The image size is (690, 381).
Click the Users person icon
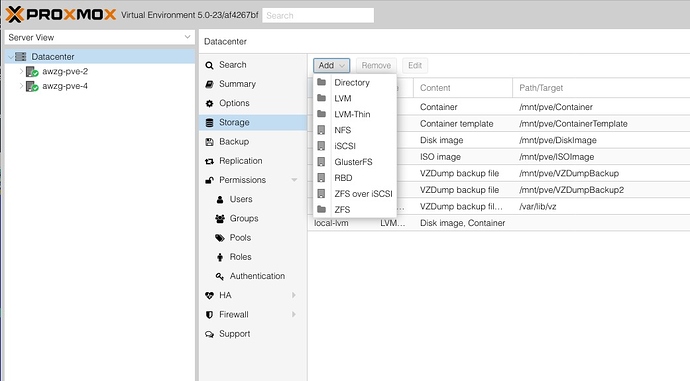click(x=220, y=200)
